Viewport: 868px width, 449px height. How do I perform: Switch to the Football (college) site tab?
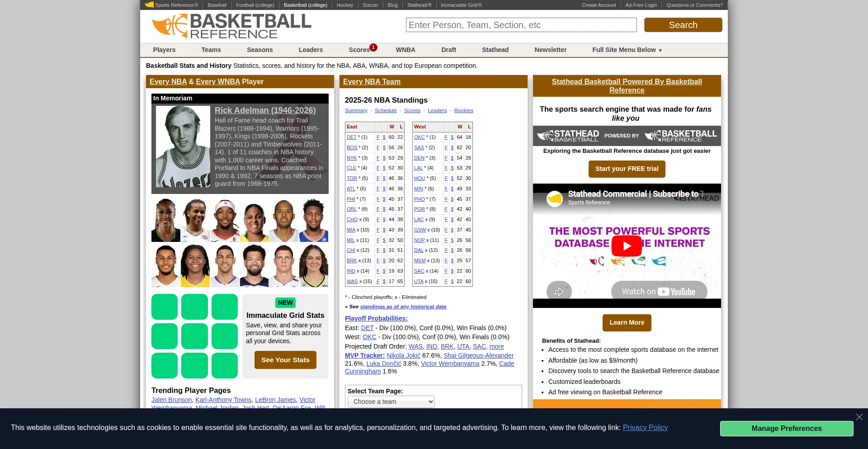pos(255,5)
